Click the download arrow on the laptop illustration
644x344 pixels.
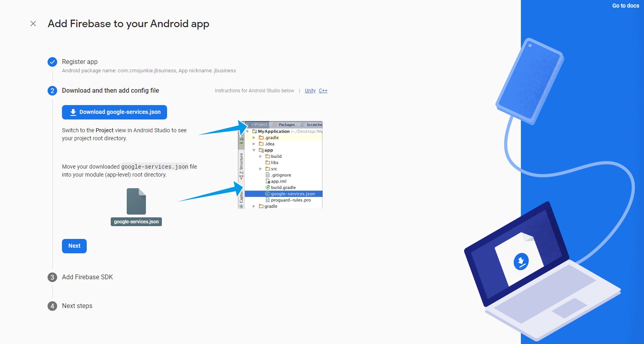coord(521,262)
